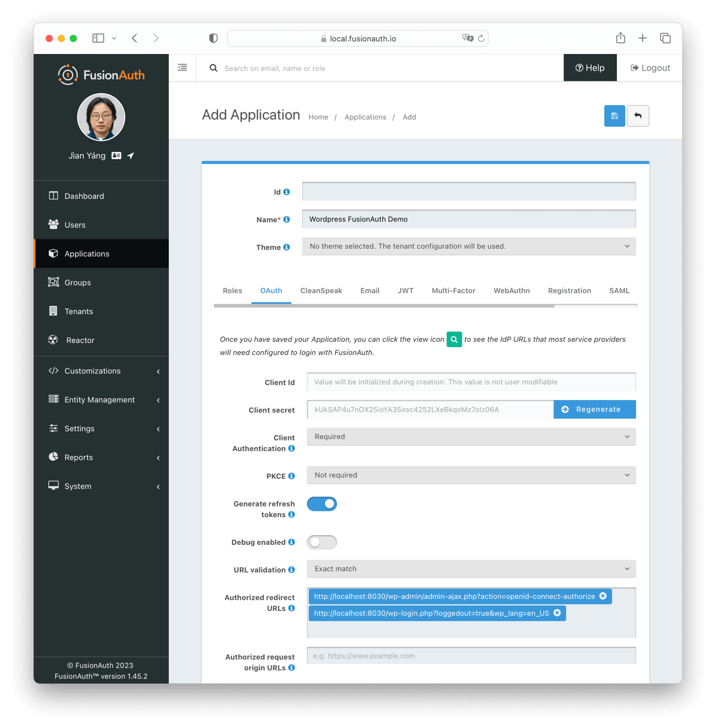
Task: Click the Authorized request origin URLs info icon
Action: [291, 668]
